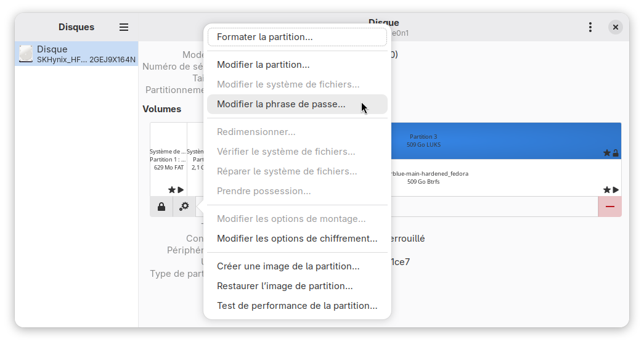Delete the partition with the red minus button

pyautogui.click(x=610, y=207)
